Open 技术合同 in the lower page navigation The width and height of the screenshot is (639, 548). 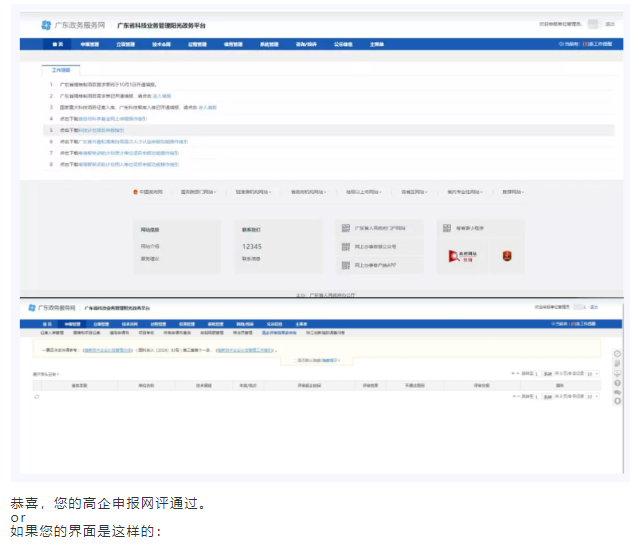[130, 324]
